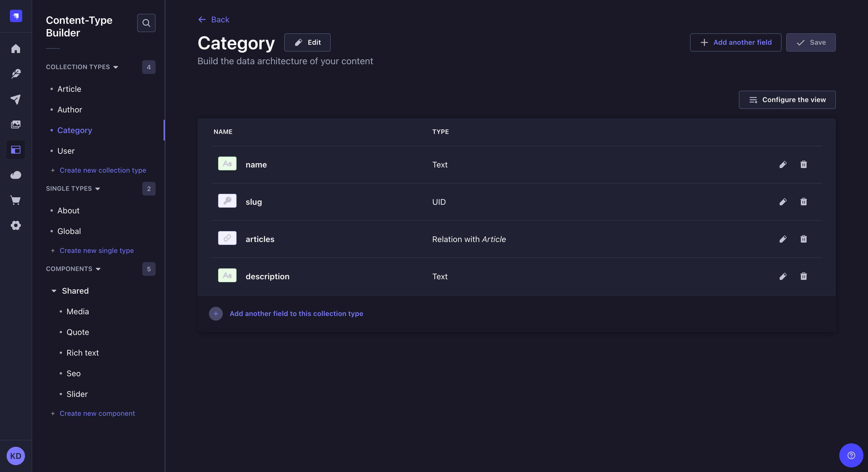Click Configure the view

[787, 100]
